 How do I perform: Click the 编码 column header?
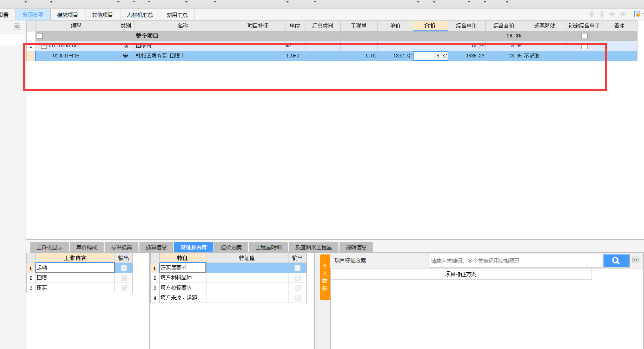76,26
